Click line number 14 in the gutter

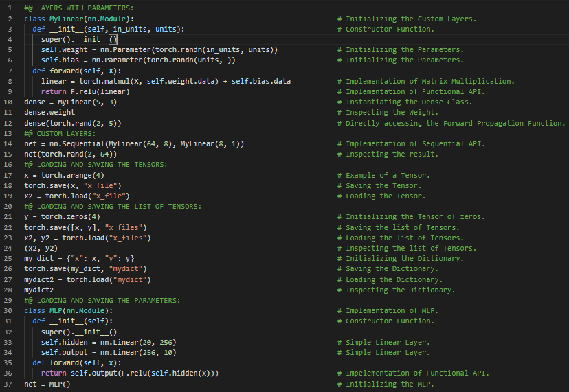pos(9,144)
